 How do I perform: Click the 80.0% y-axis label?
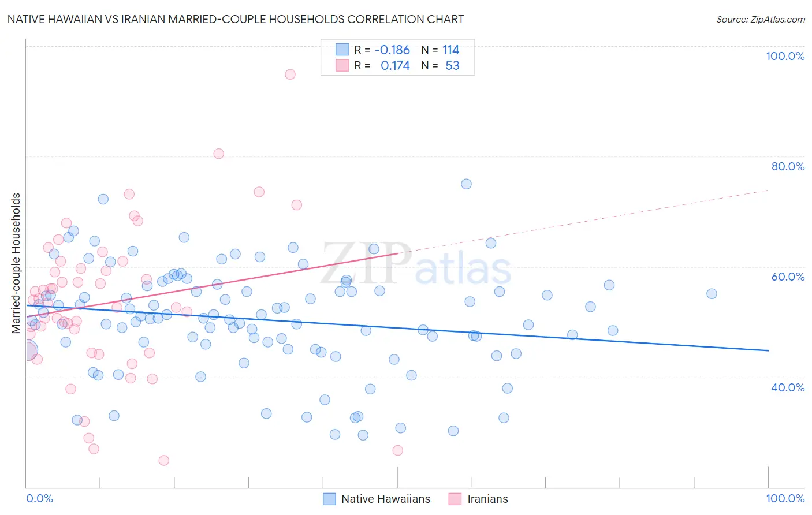[x=788, y=166]
